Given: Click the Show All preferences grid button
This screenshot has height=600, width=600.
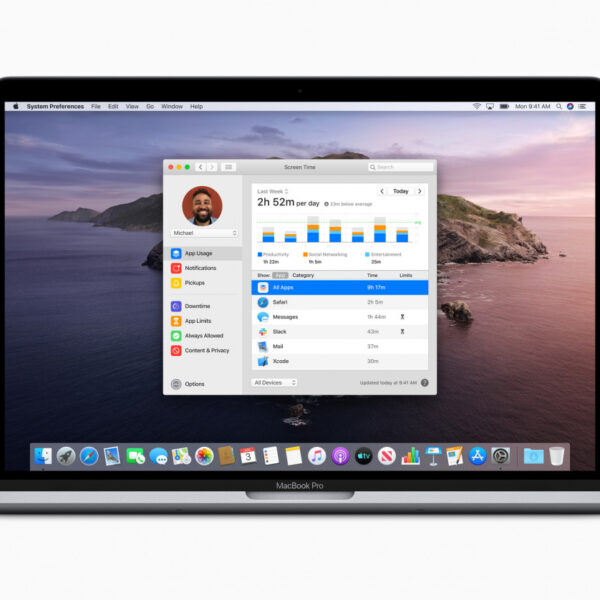Looking at the screenshot, I should (228, 167).
